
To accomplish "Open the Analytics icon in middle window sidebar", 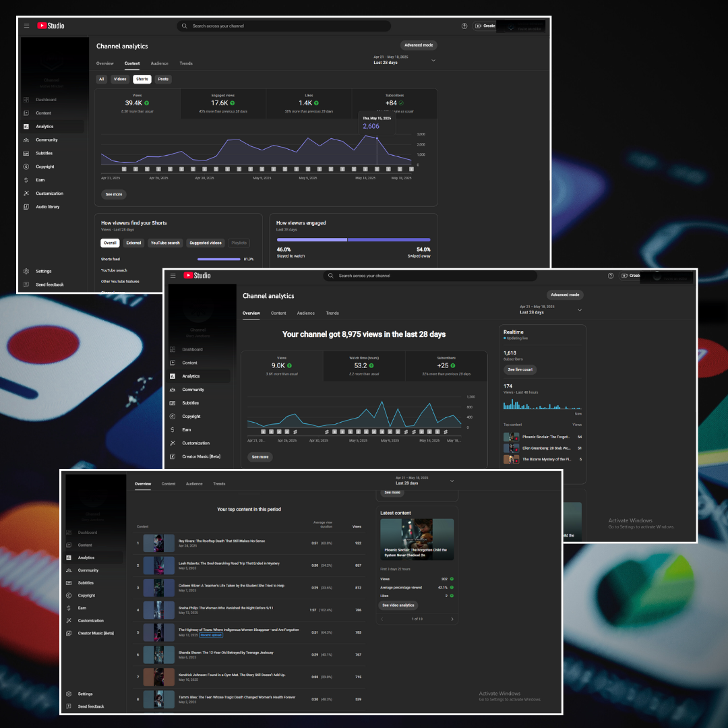I will 173,377.
